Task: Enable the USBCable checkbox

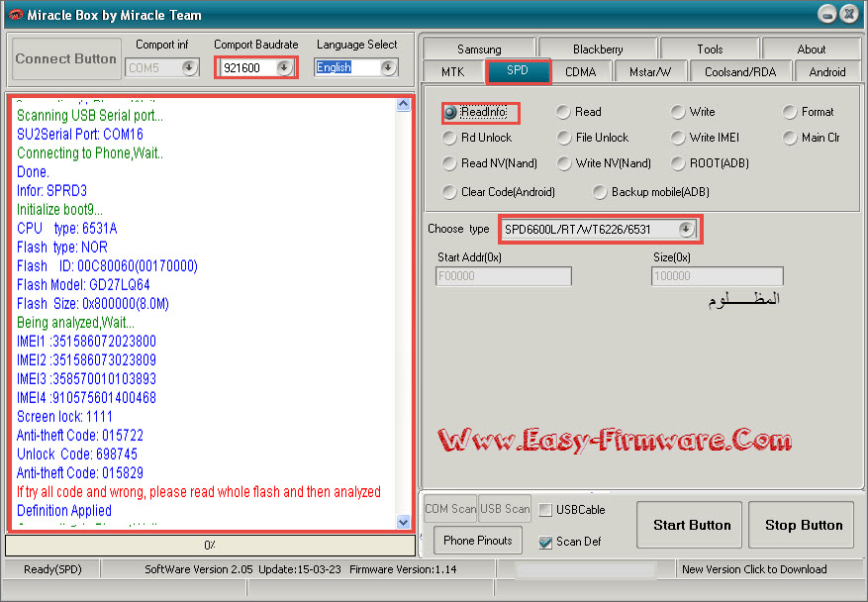Action: [545, 510]
